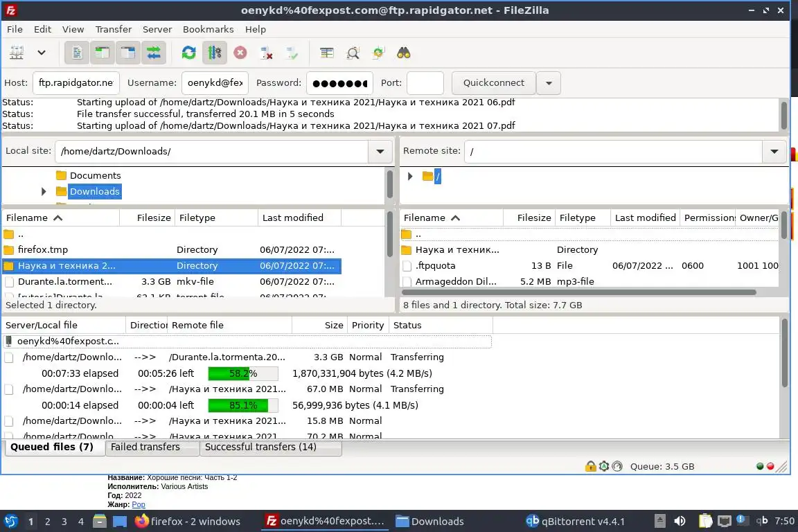Click the 85.1% transfer progress bar

(242, 405)
